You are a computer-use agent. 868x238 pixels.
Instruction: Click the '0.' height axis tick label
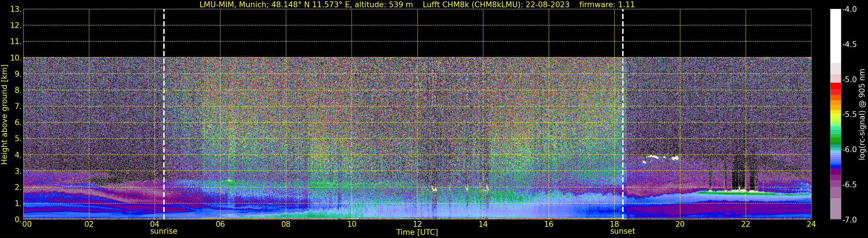coord(18,220)
